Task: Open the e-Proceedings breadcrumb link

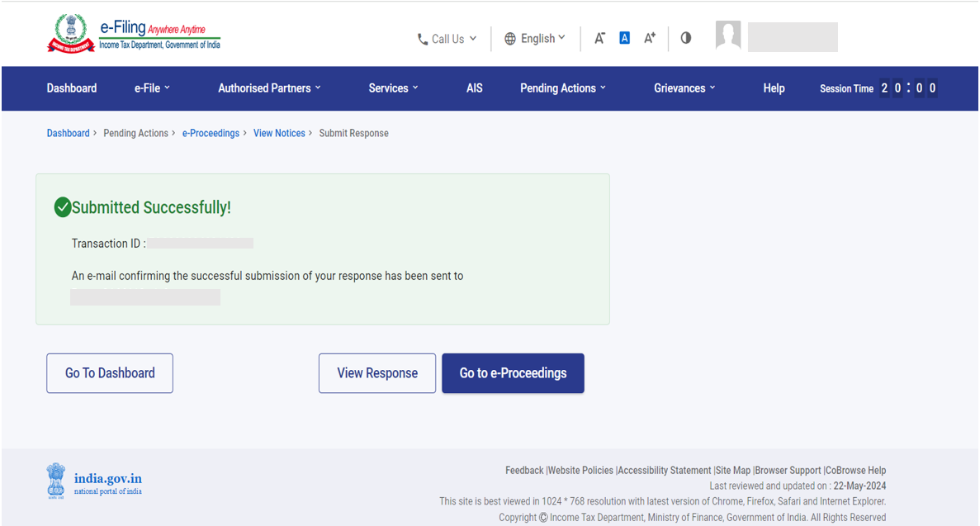Action: coord(211,133)
